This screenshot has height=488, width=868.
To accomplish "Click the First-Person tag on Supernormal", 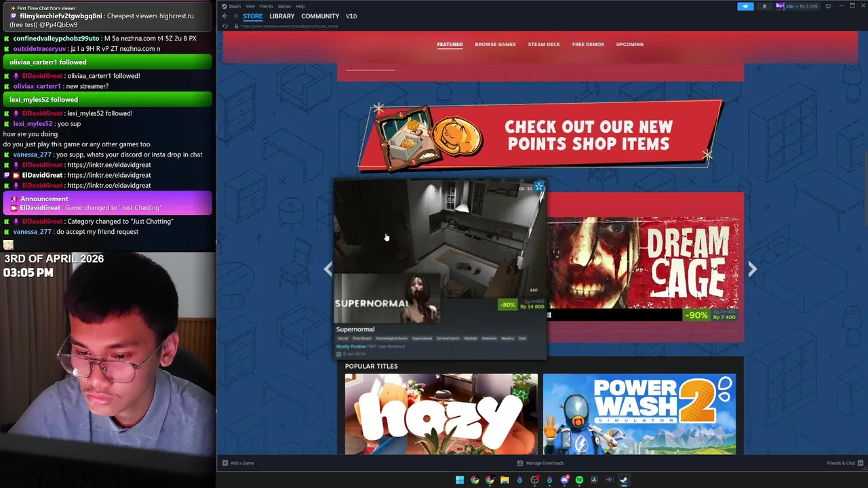I will 362,338.
